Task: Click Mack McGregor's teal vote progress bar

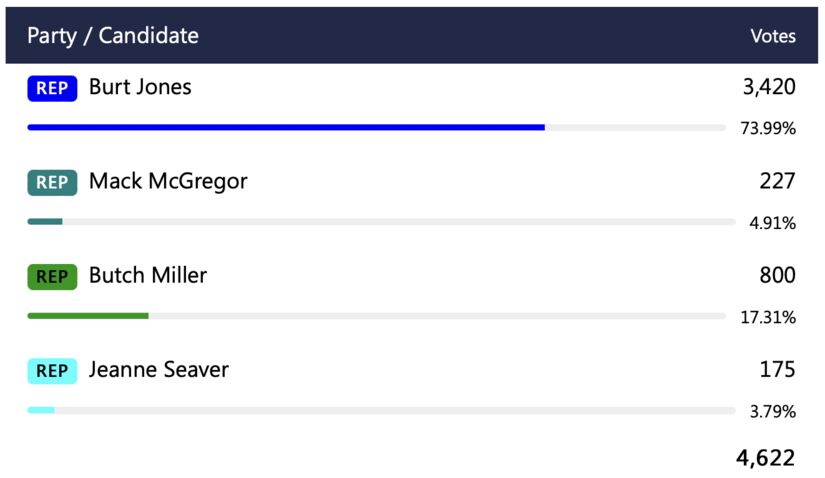Action: [x=45, y=221]
